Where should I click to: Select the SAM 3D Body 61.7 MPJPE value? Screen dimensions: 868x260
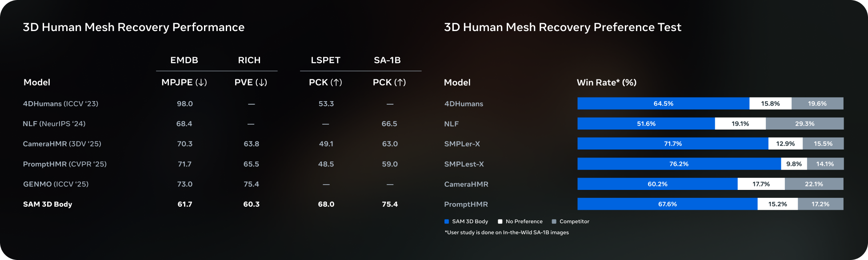tap(185, 204)
